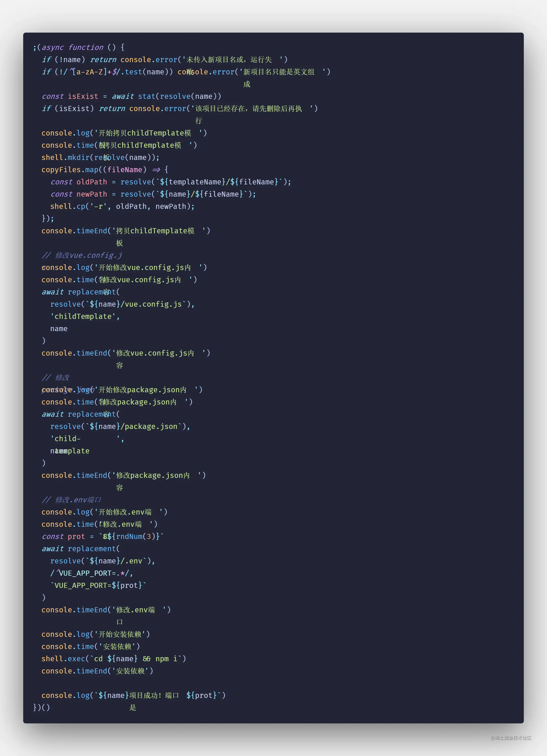Click 'resolve(`${name}/vue.config.js`),' line
547x756 pixels.
(122, 304)
